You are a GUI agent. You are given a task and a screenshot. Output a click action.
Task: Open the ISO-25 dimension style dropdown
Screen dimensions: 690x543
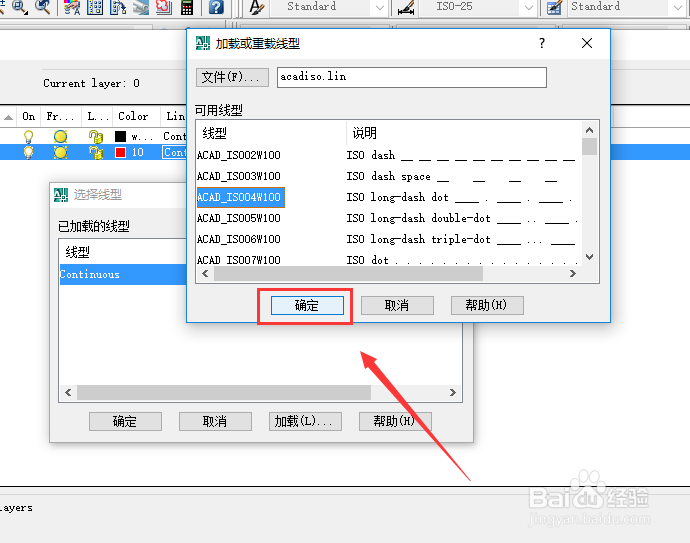click(529, 7)
